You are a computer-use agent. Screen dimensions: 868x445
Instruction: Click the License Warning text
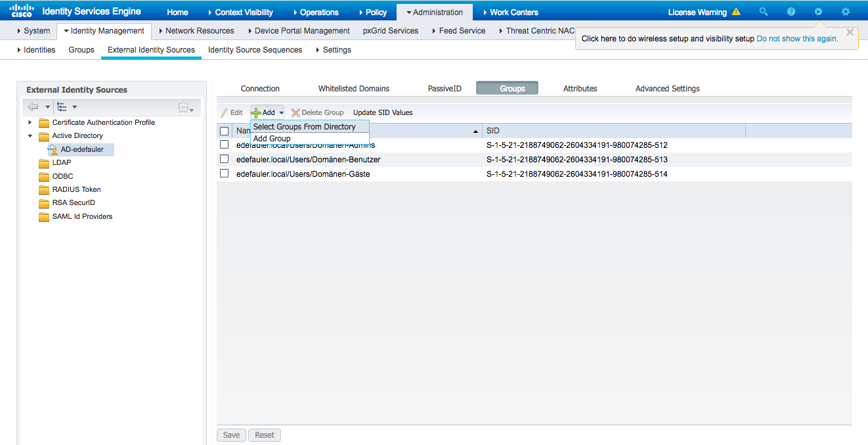click(x=697, y=12)
